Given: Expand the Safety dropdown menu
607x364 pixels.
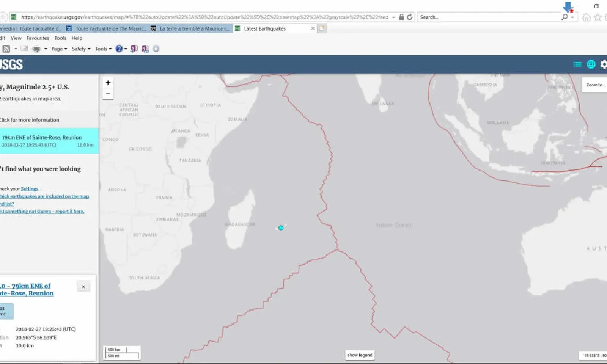Looking at the screenshot, I should click(81, 49).
